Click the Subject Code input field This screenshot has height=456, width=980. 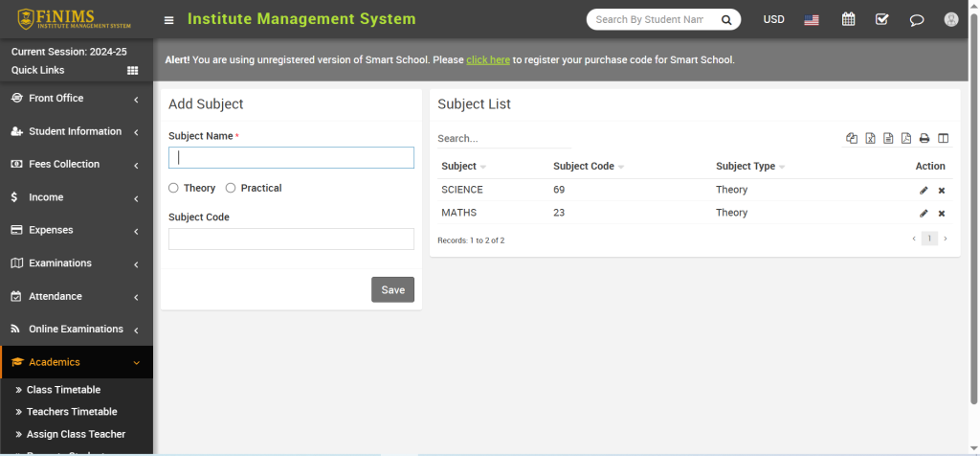click(x=291, y=239)
